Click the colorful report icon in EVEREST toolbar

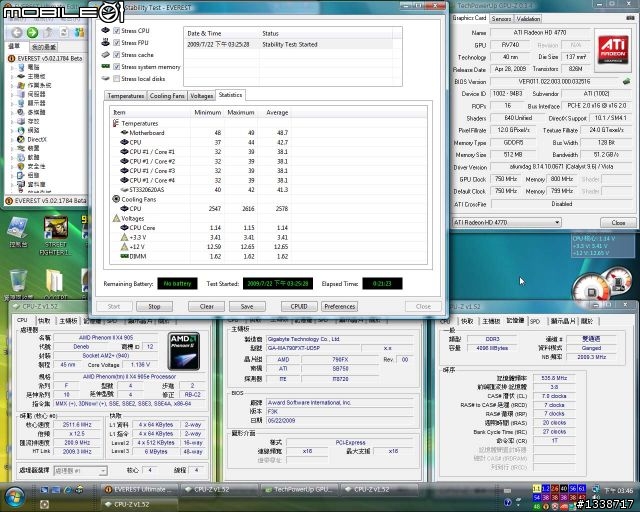pos(80,33)
